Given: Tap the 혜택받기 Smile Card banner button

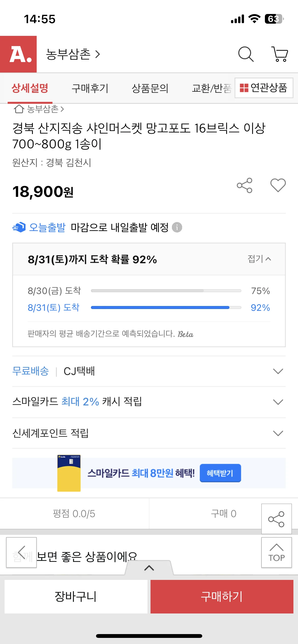Looking at the screenshot, I should [220, 473].
